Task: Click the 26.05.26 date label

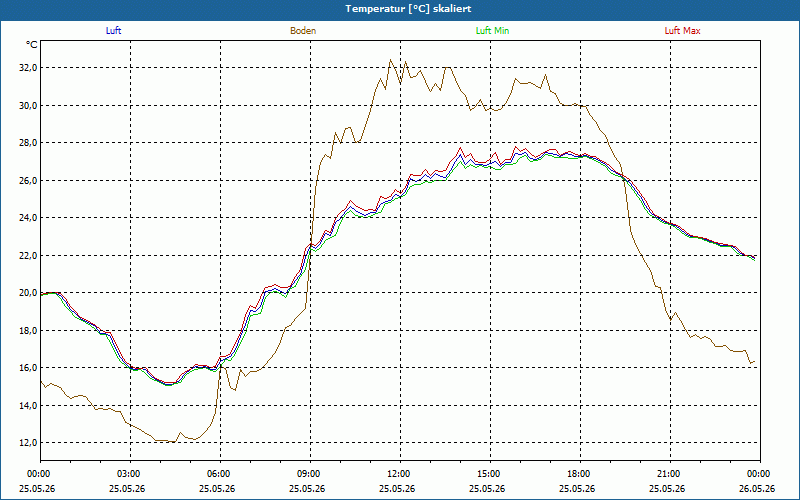Action: (757, 488)
